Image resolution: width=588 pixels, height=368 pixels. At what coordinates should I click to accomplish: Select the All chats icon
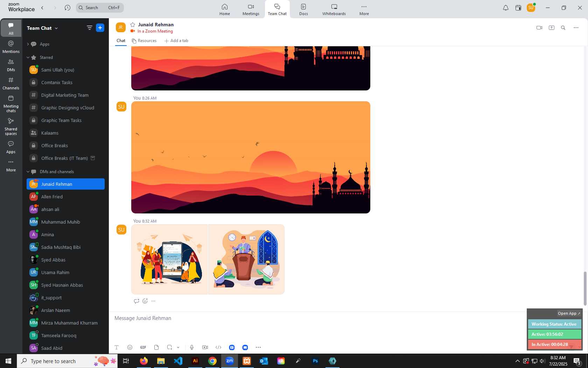click(11, 28)
